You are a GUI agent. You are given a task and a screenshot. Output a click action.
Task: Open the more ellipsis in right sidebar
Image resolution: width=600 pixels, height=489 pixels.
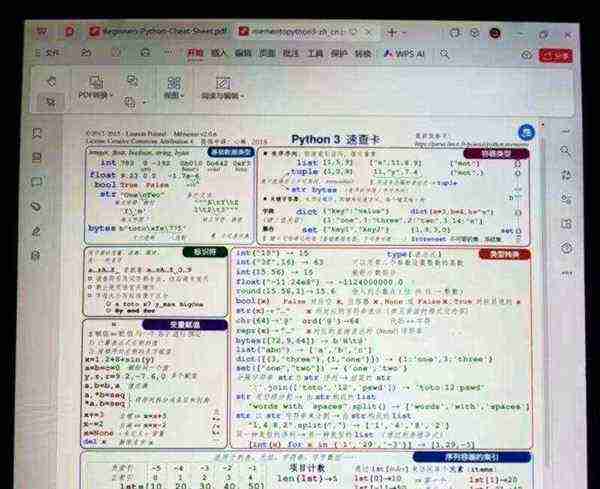pyautogui.click(x=567, y=273)
